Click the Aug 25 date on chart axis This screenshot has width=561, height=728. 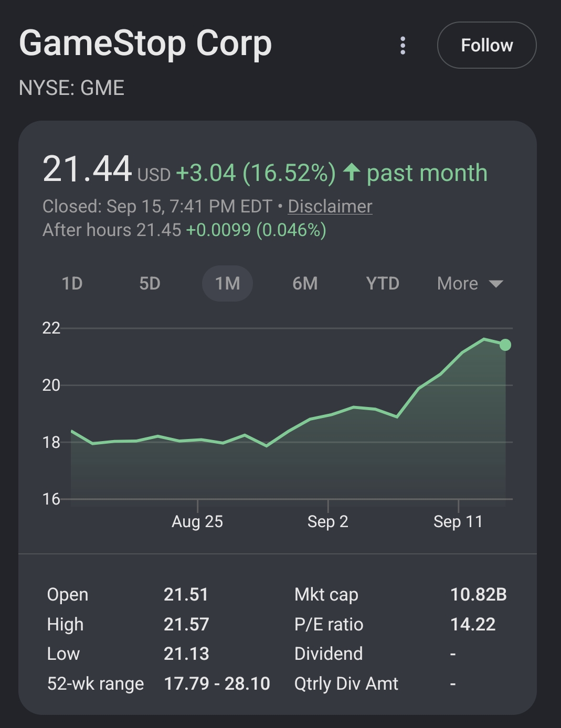[197, 521]
